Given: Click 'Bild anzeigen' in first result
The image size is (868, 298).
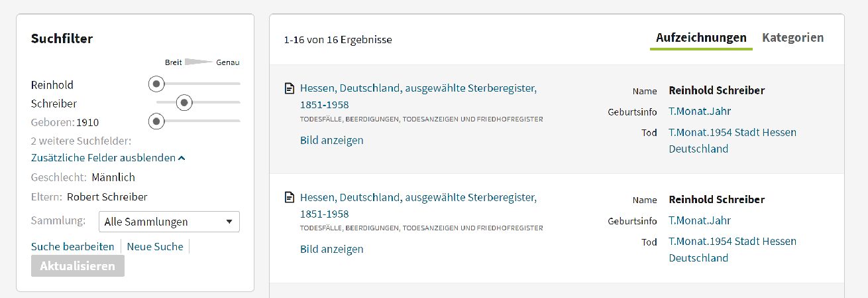Looking at the screenshot, I should click(331, 140).
